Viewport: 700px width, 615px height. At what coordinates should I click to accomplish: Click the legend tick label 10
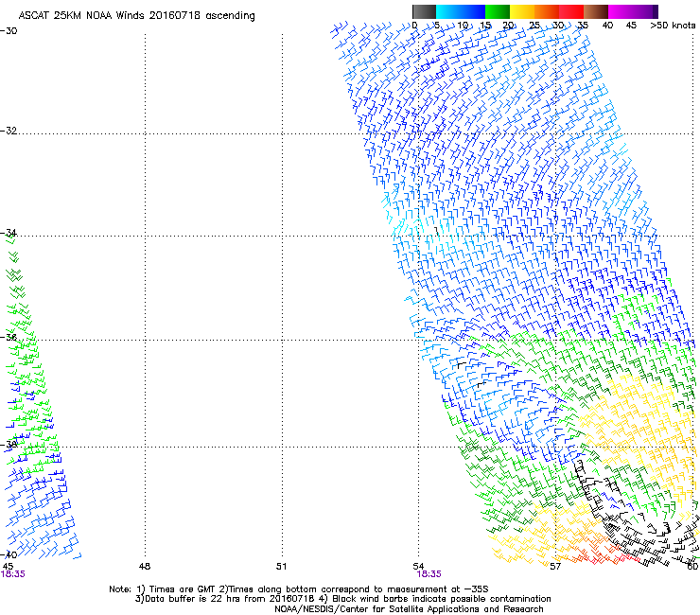[x=463, y=25]
